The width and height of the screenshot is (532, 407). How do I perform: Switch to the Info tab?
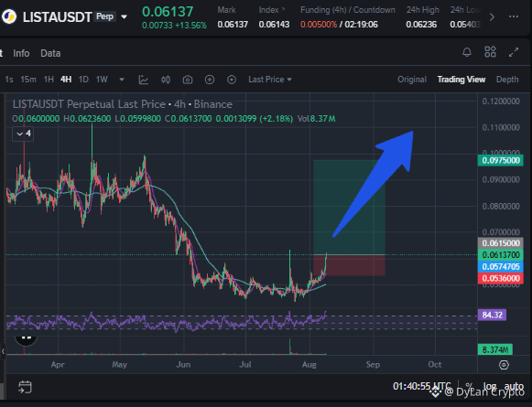pos(21,53)
